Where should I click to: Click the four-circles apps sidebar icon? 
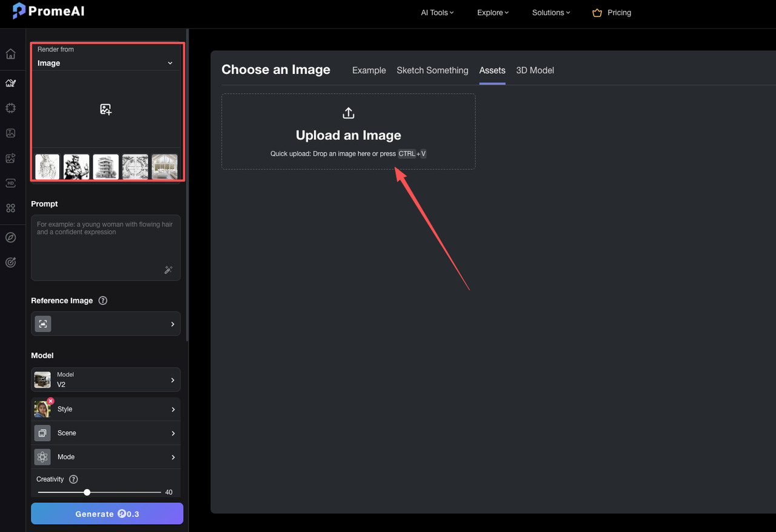tap(10, 208)
